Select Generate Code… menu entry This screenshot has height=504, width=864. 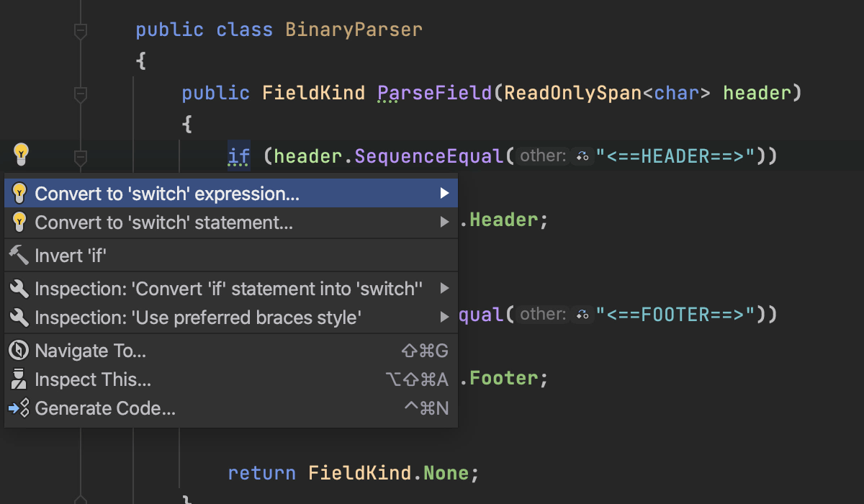(105, 408)
